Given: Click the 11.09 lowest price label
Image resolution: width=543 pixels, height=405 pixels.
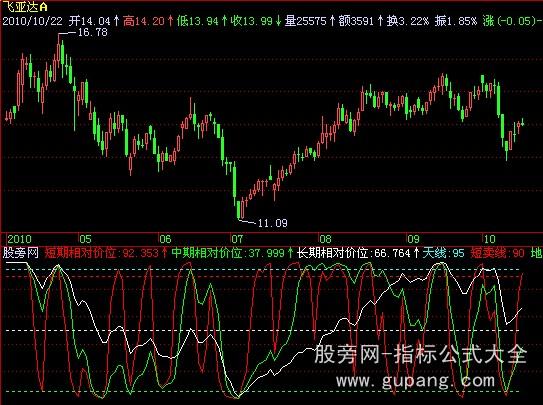Looking at the screenshot, I should click(x=273, y=223).
